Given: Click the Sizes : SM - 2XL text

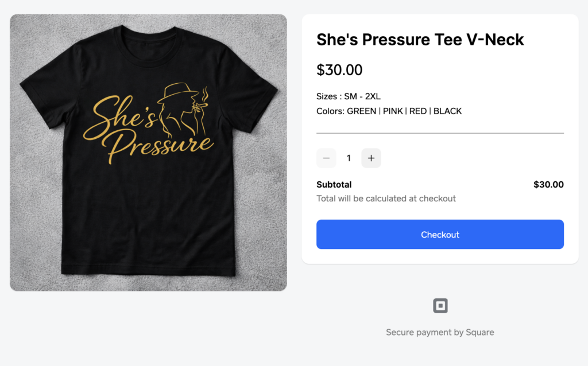Looking at the screenshot, I should pos(349,96).
